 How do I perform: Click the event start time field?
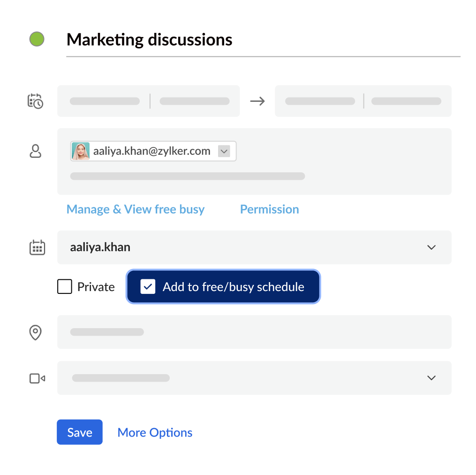coord(194,101)
